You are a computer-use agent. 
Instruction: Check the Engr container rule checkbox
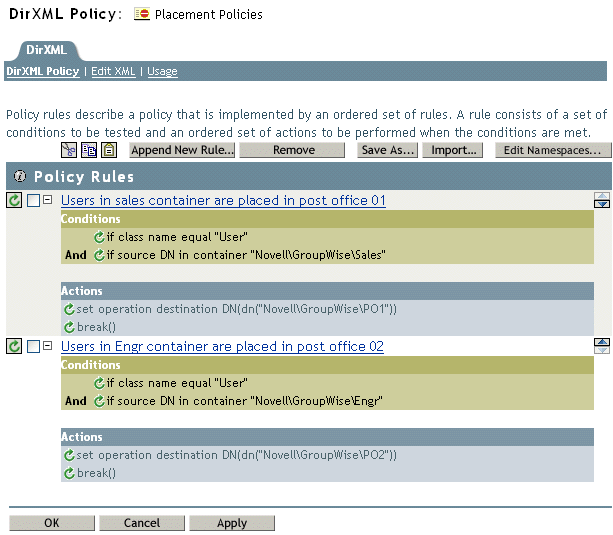(x=33, y=347)
